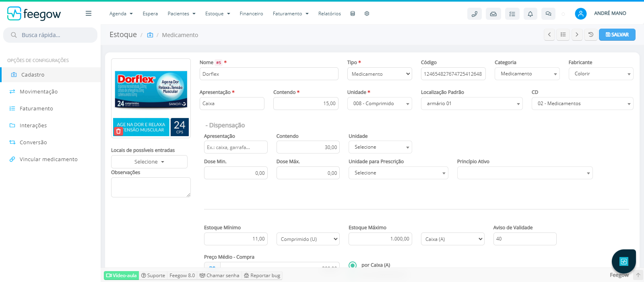The height and width of the screenshot is (282, 644).
Task: Open the Dispensação Unidade dropdown
Action: (x=380, y=147)
